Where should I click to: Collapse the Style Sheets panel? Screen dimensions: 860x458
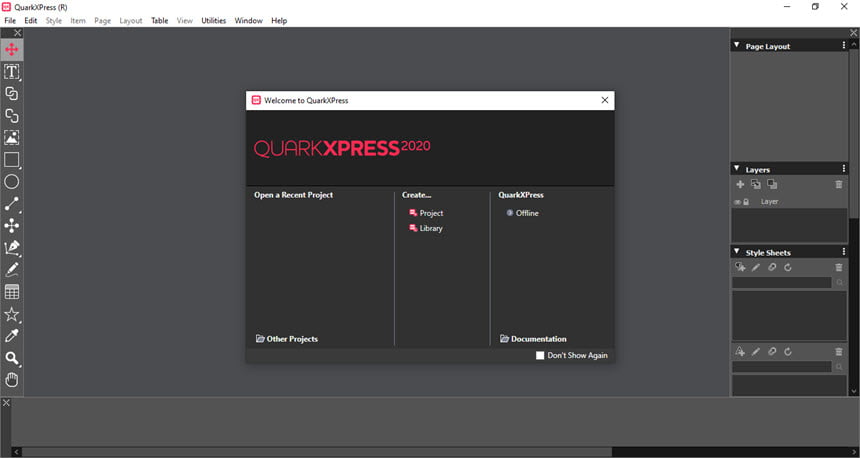coord(737,252)
